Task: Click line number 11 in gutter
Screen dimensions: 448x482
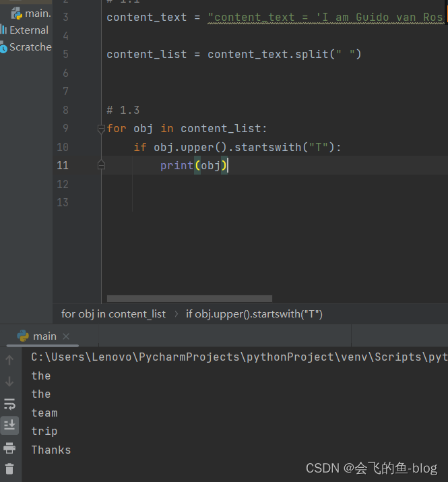Action: tap(63, 165)
